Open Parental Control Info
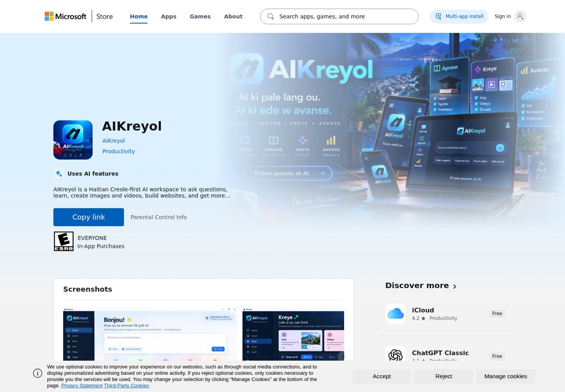 [x=158, y=217]
